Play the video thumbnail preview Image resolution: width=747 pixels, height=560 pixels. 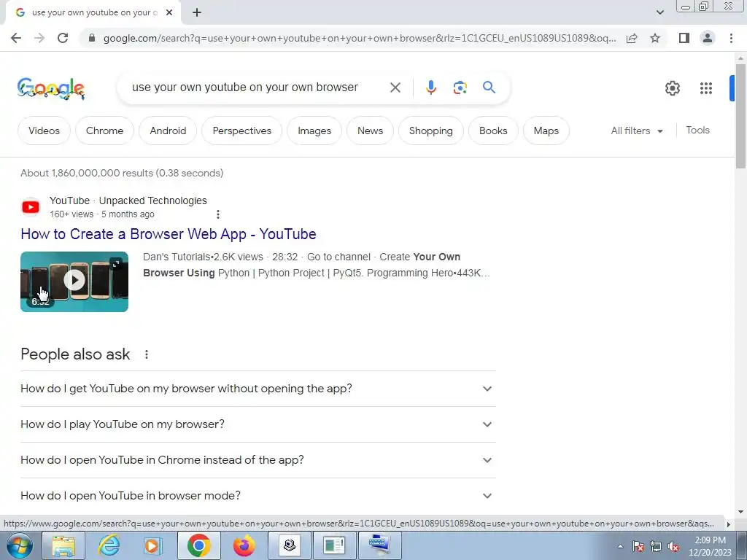tap(74, 281)
